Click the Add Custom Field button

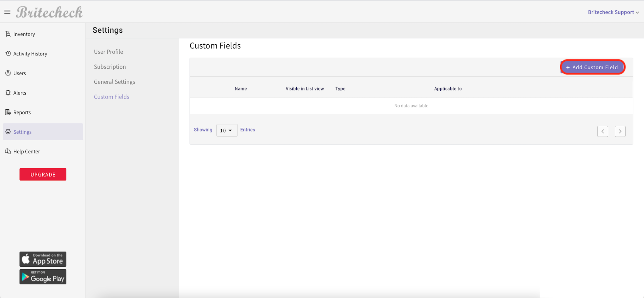click(592, 67)
